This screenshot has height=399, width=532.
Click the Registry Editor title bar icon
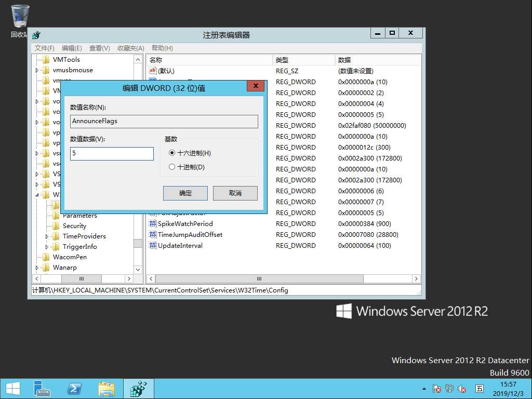point(36,35)
